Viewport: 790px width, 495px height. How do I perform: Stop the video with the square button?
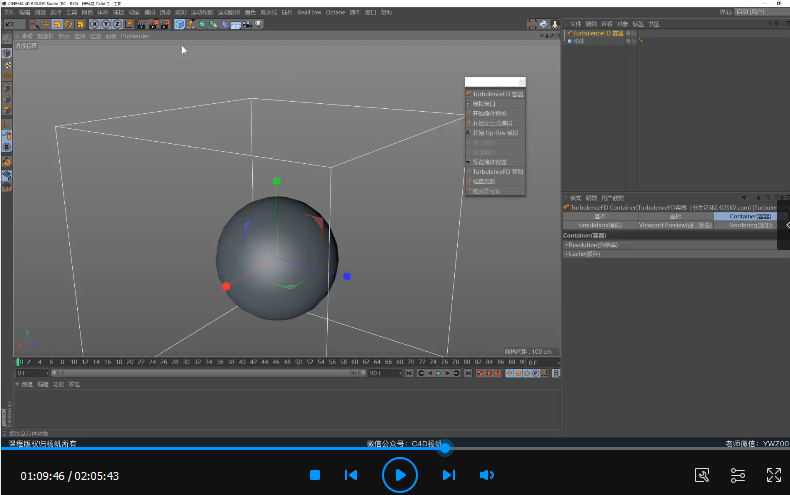point(314,475)
